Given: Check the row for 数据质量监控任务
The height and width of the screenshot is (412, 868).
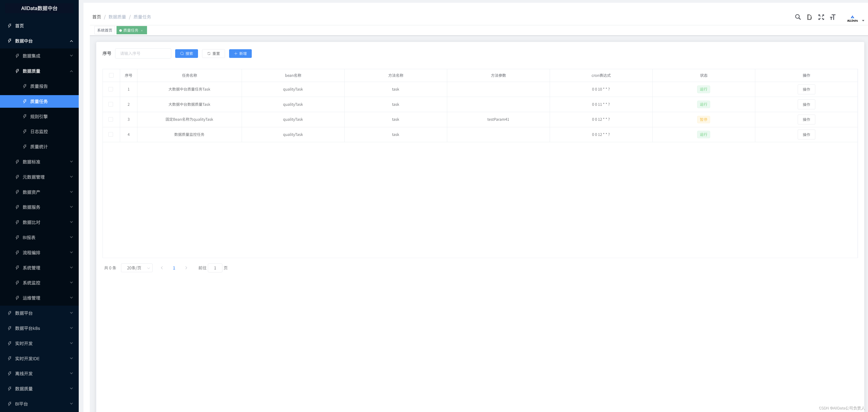Looking at the screenshot, I should (111, 135).
